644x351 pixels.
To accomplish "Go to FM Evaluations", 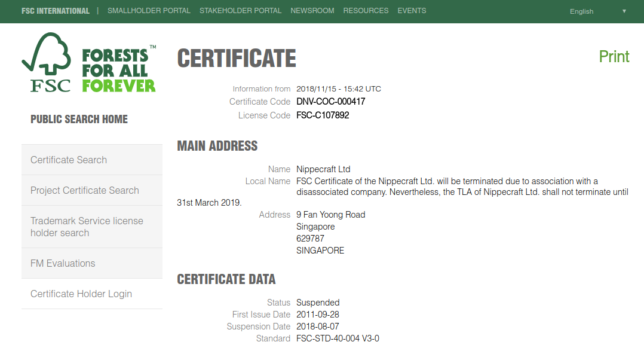I will [x=63, y=263].
